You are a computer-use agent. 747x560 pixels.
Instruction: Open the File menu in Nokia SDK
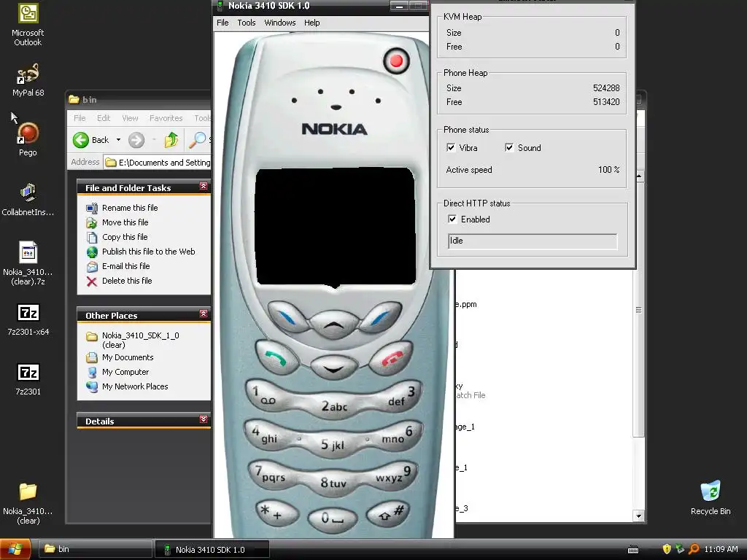[222, 23]
